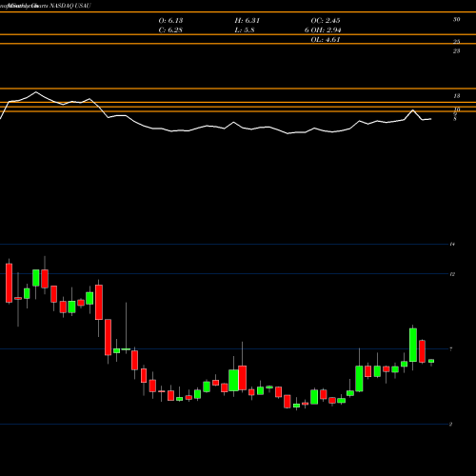Select the open value 'O: 6.13'
This screenshot has height=476, width=476.
(170, 21)
